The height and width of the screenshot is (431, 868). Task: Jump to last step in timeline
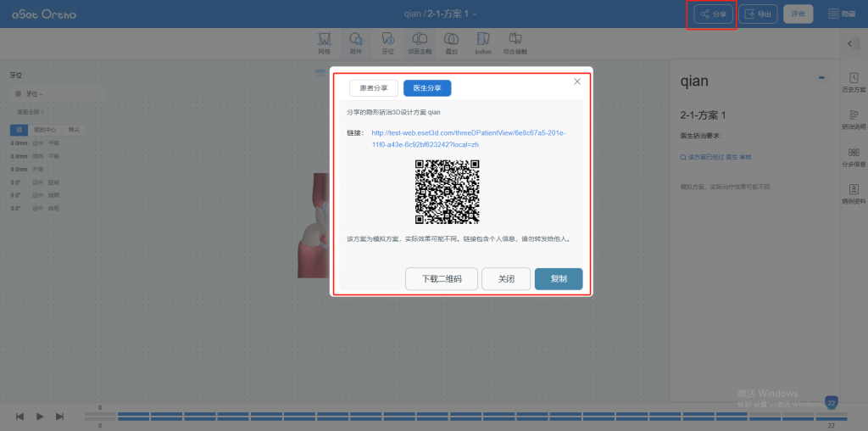60,416
